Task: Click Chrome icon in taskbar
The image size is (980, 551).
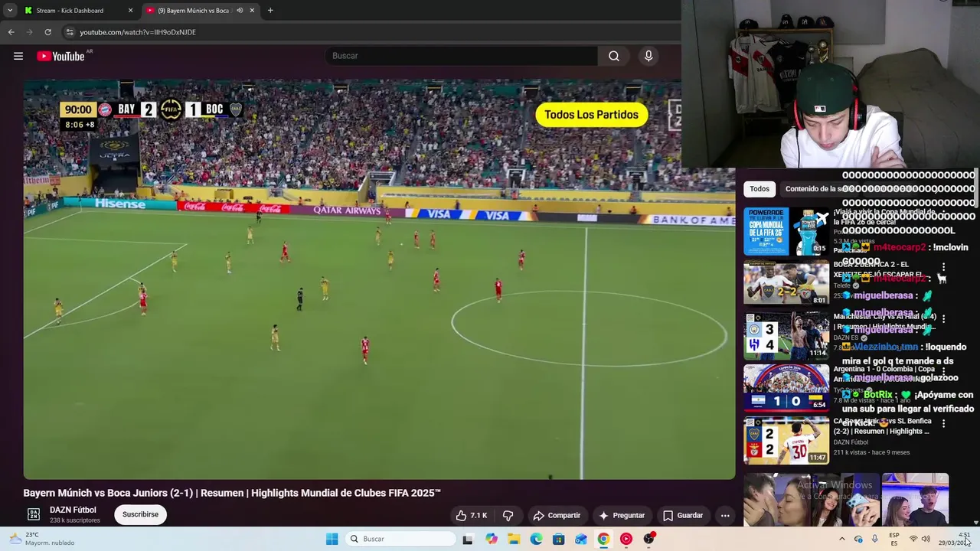Action: point(603,539)
